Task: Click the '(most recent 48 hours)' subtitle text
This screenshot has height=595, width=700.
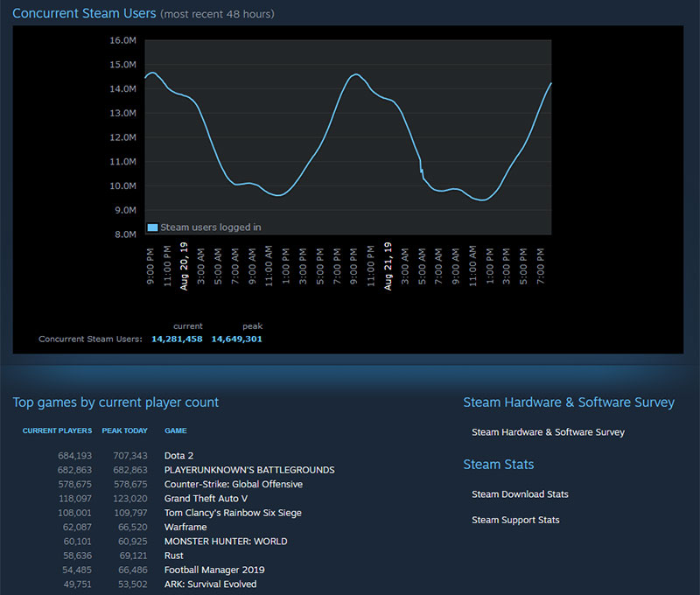Action: pyautogui.click(x=217, y=14)
